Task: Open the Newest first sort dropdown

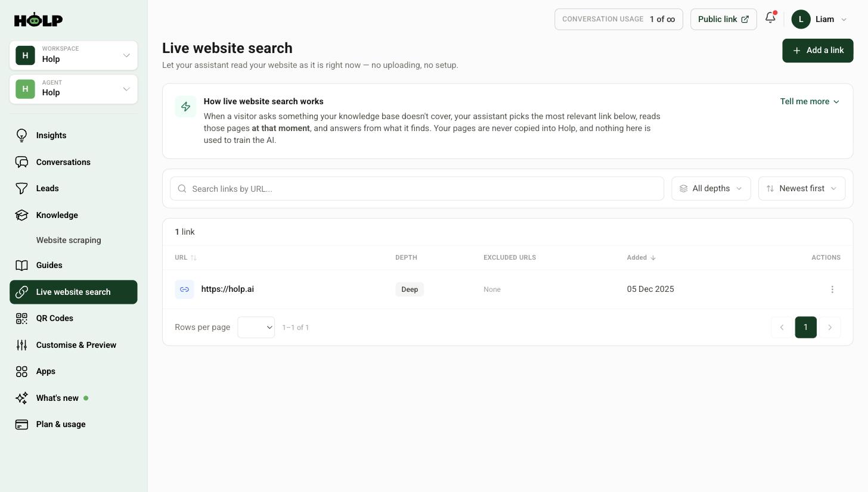Action: [x=802, y=189]
